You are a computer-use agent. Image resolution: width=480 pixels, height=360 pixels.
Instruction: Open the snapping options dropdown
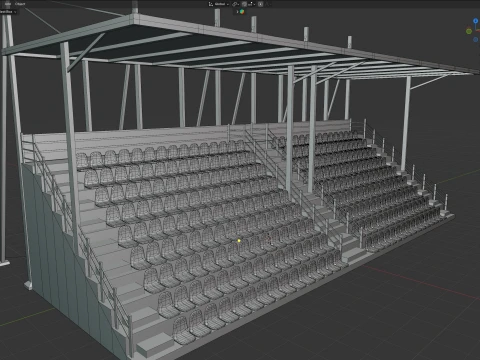pos(252,4)
